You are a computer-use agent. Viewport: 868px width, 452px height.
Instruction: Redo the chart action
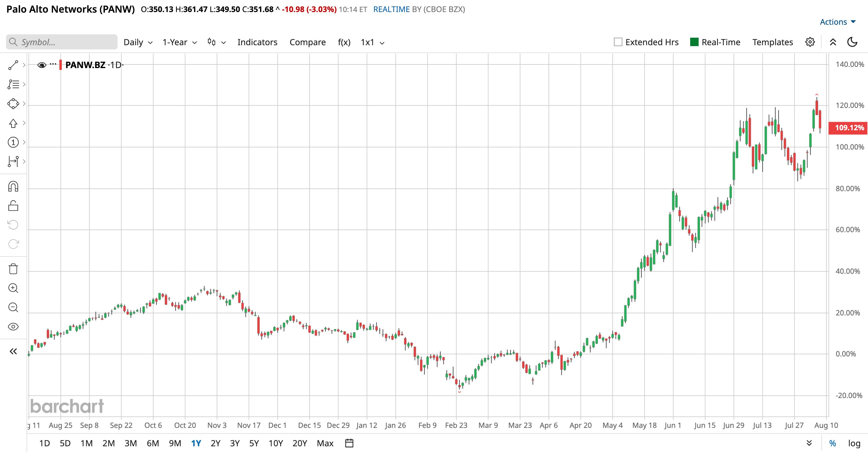pos(13,244)
